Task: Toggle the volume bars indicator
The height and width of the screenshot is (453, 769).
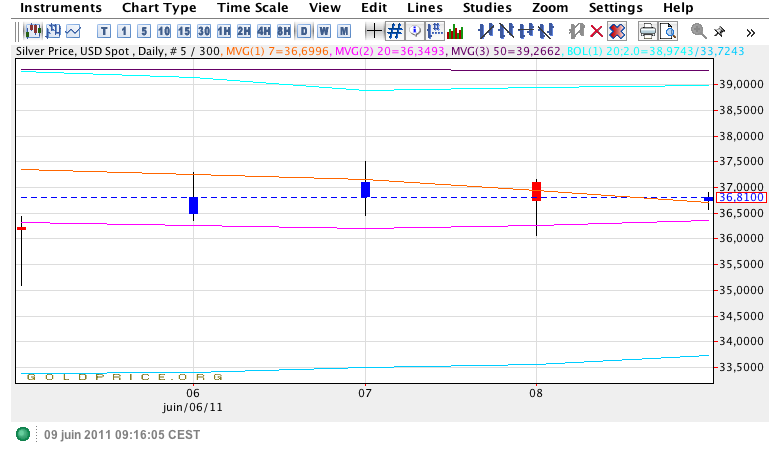Action: [x=455, y=31]
